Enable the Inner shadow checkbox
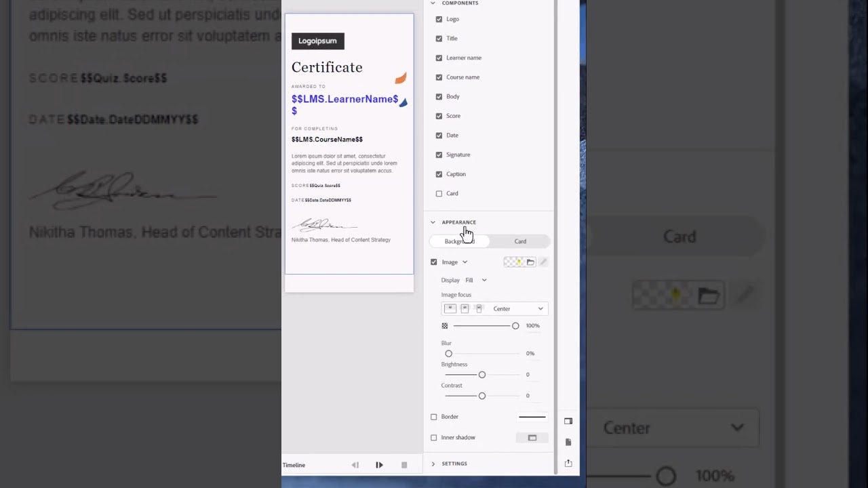Image resolution: width=868 pixels, height=488 pixels. (x=434, y=438)
